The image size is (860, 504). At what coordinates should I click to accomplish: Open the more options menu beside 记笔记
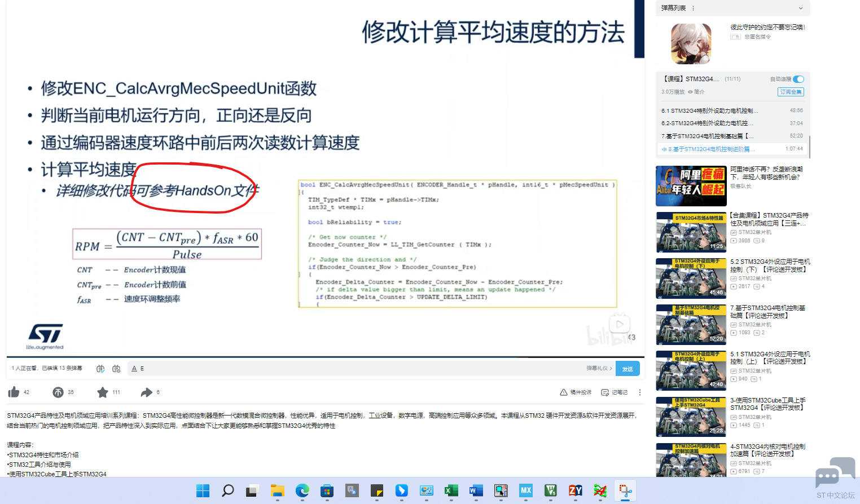640,392
